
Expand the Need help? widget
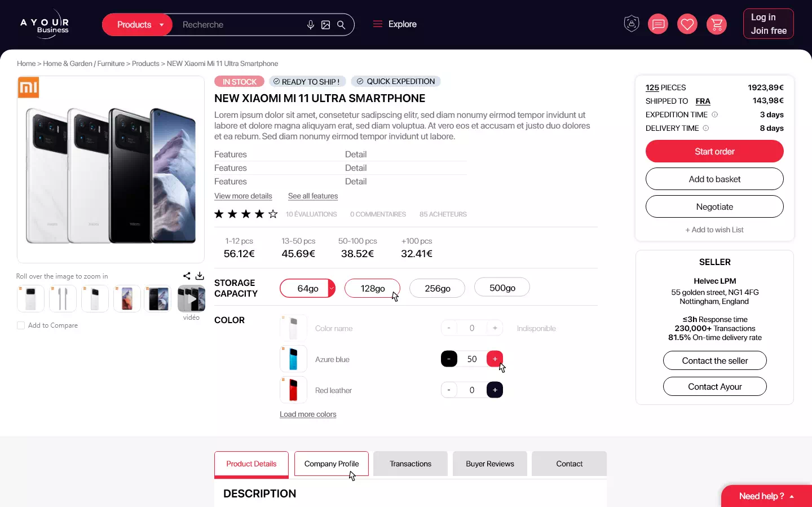pyautogui.click(x=766, y=496)
